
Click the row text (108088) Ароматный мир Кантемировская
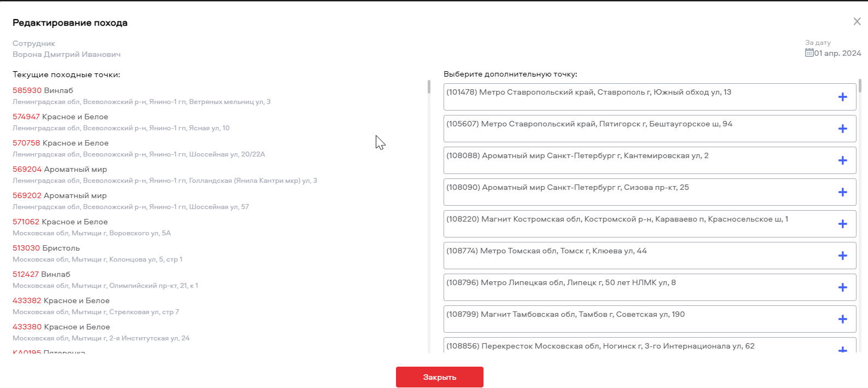pyautogui.click(x=577, y=155)
